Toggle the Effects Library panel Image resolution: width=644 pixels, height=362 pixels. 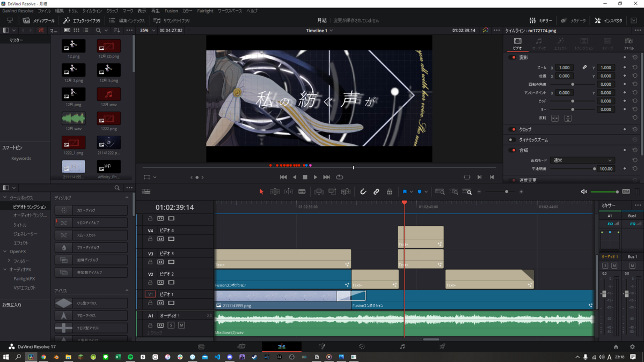82,20
